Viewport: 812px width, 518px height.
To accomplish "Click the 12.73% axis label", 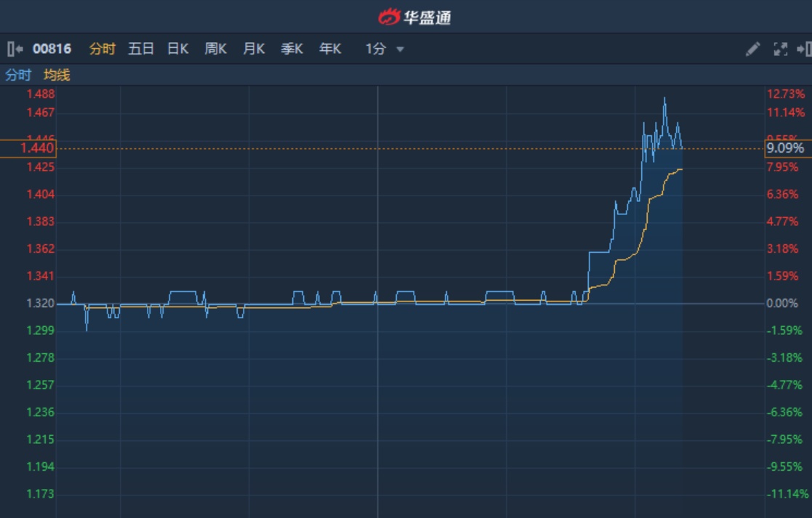I will 786,94.
